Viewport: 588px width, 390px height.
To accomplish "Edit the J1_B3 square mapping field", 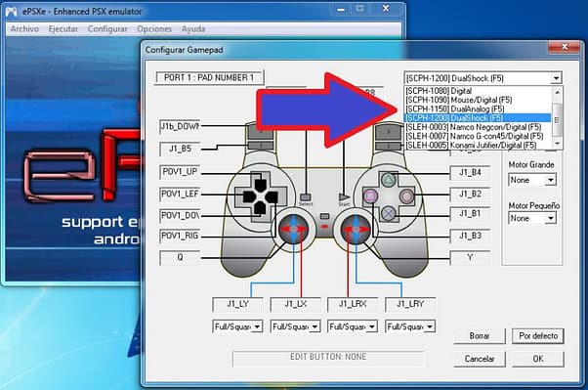I will tap(470, 236).
